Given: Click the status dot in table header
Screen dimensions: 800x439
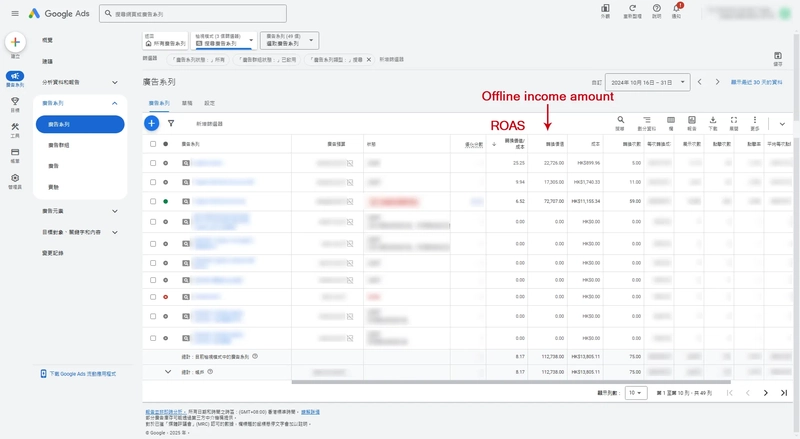Looking at the screenshot, I should coord(165,144).
